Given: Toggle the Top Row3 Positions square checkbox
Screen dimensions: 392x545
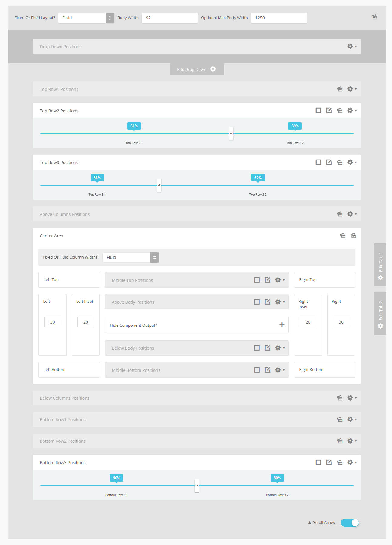Looking at the screenshot, I should tap(318, 162).
